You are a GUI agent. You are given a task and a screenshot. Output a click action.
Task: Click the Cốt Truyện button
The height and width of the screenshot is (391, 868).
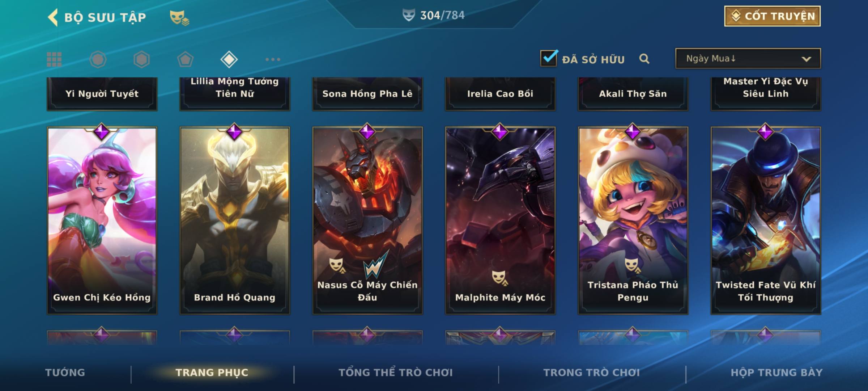(772, 16)
